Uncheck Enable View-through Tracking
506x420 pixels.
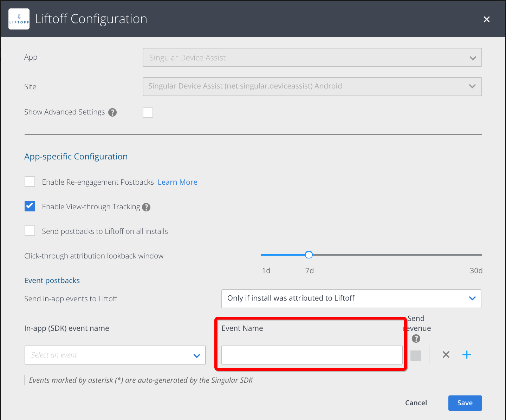30,206
